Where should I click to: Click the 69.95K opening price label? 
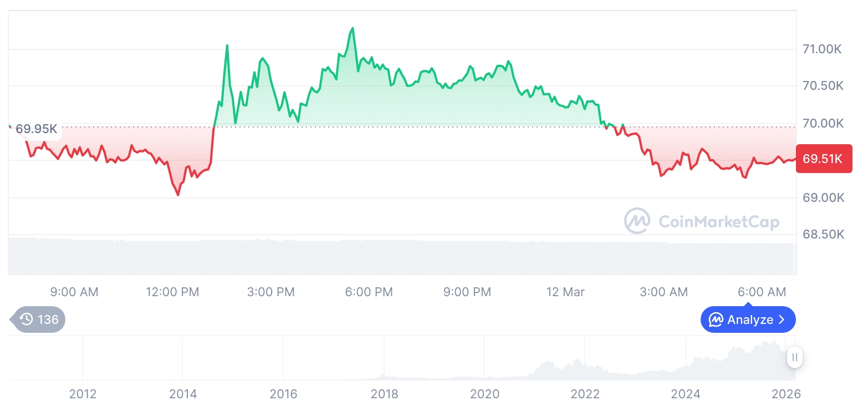tap(37, 129)
